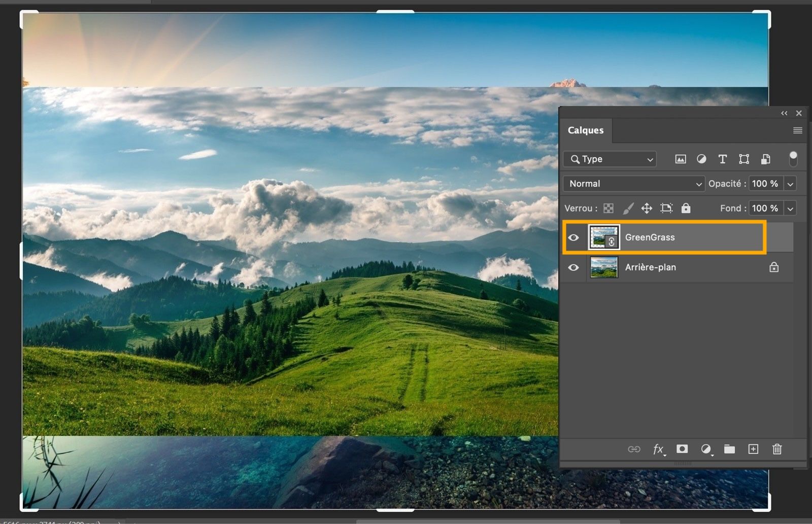Create a new group with the folder icon

click(x=730, y=449)
